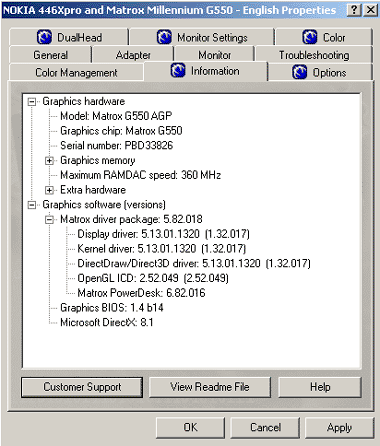
Task: Select 'Kernel driver: 5.13.01.1320' row
Action: 162,249
